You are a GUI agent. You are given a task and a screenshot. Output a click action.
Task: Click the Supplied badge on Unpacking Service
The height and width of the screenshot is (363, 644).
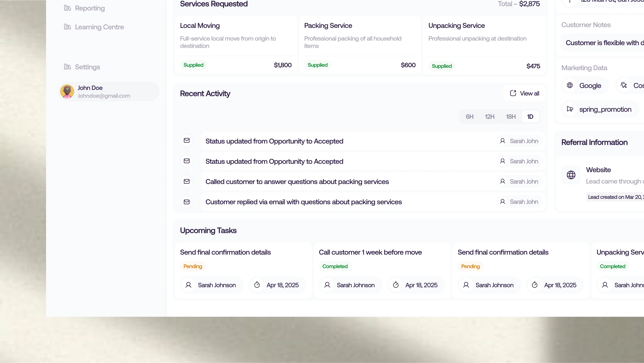tap(442, 66)
